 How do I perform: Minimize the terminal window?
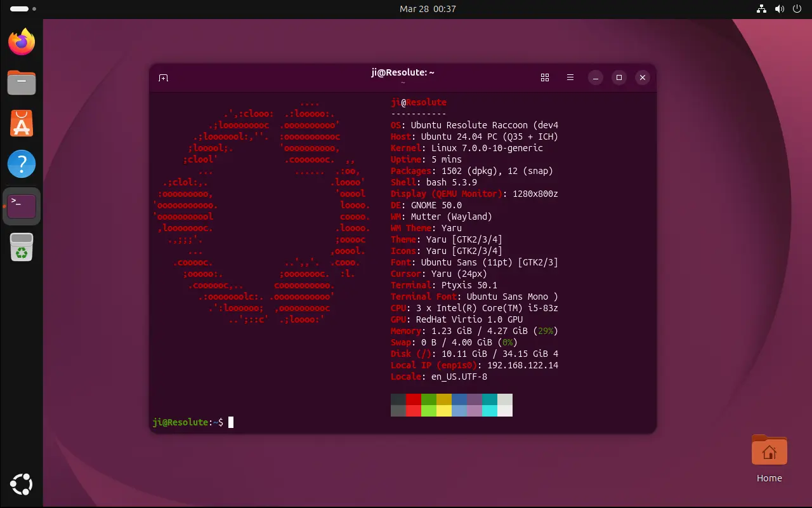pos(595,77)
